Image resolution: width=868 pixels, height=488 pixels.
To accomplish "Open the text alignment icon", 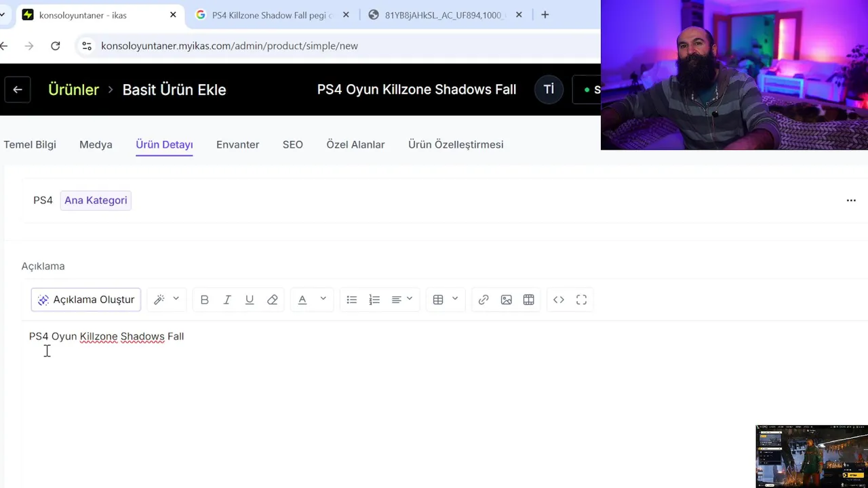I will (397, 300).
